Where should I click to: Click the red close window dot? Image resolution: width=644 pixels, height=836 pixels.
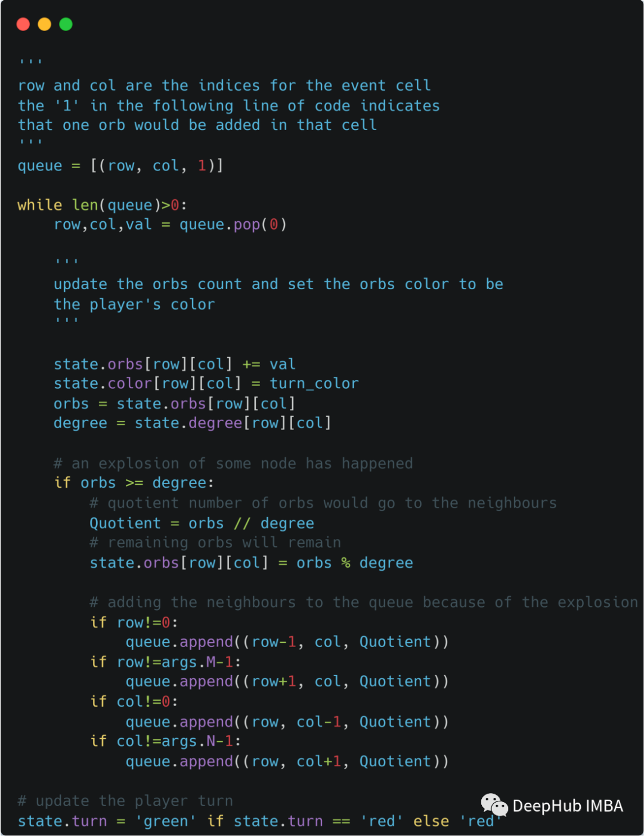[23, 24]
